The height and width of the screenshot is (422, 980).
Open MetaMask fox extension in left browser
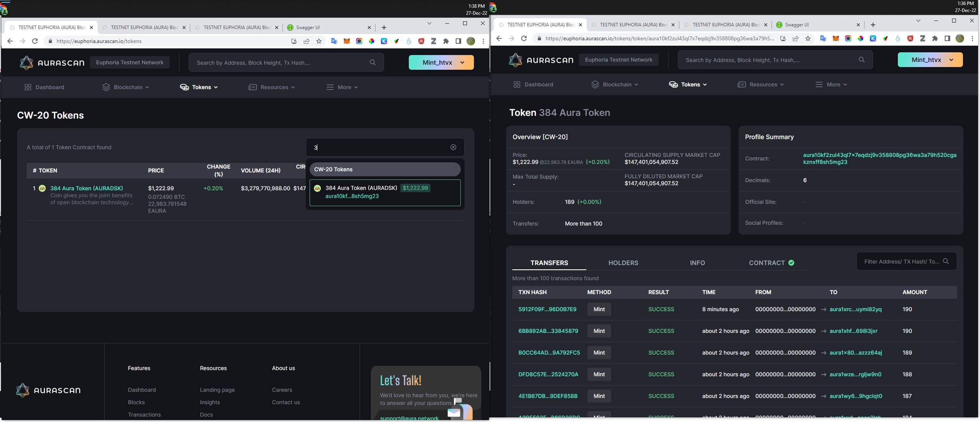point(347,41)
